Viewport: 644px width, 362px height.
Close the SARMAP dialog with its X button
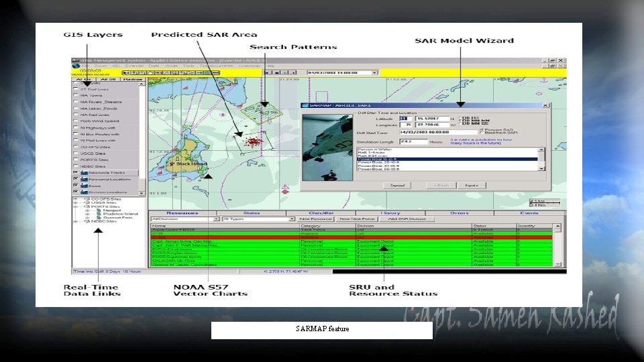click(545, 105)
